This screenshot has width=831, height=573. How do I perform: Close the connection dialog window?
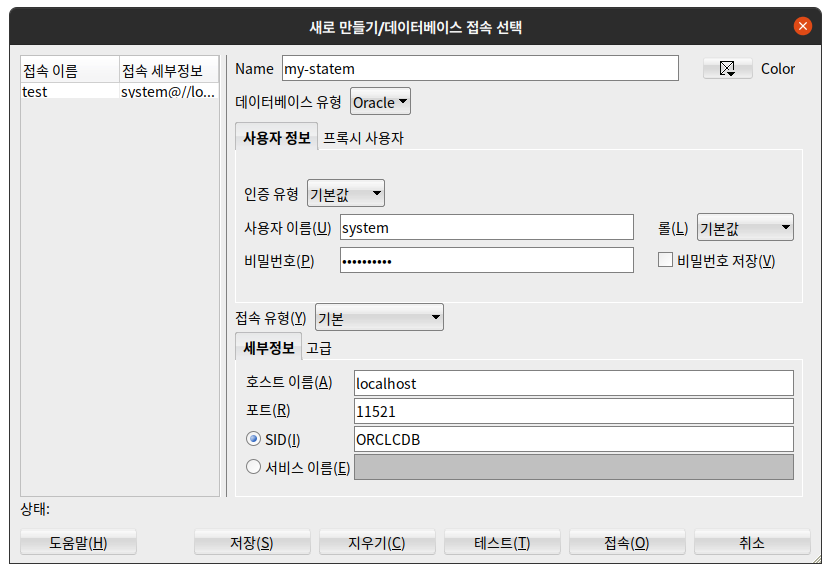(802, 26)
